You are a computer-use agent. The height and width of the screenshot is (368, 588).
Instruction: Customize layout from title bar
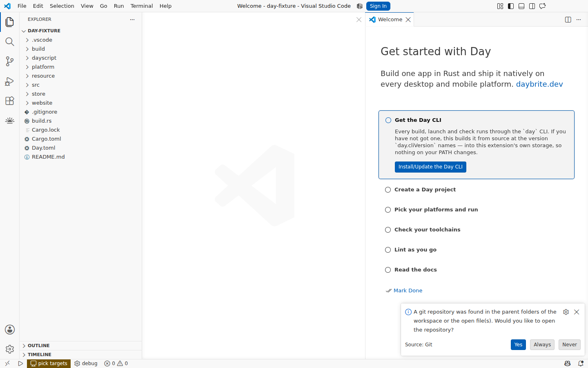500,6
